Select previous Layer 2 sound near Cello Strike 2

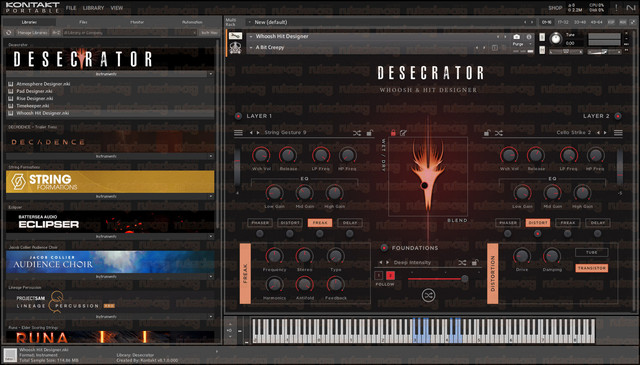598,133
